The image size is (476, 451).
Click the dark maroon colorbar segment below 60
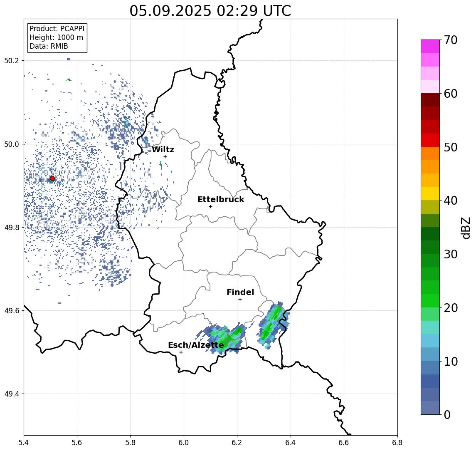coord(430,100)
